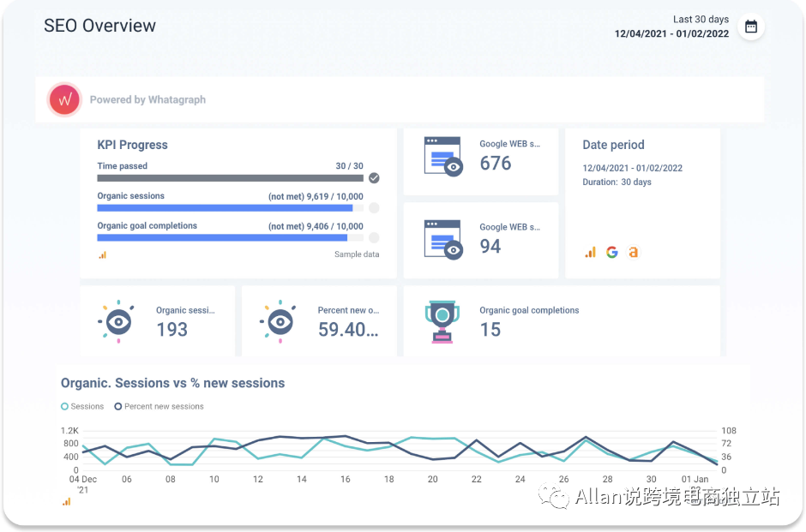The image size is (806, 532).
Task: Open the calendar date picker icon
Action: point(751,27)
